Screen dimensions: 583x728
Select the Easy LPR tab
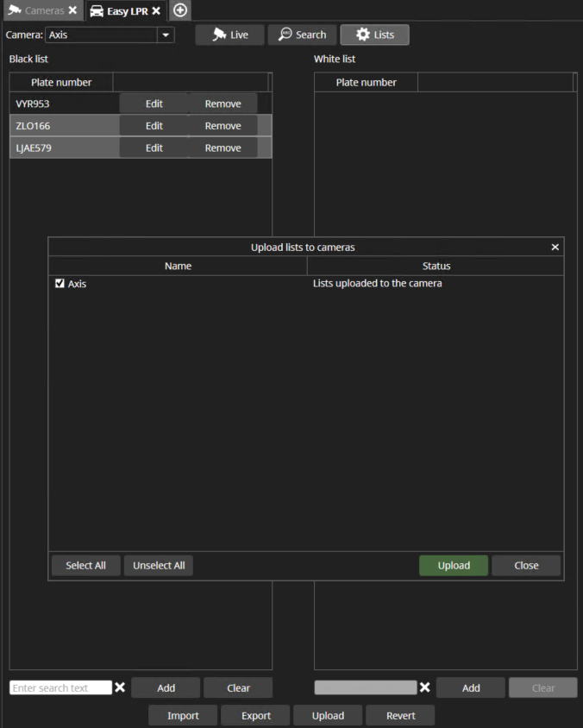(x=120, y=11)
